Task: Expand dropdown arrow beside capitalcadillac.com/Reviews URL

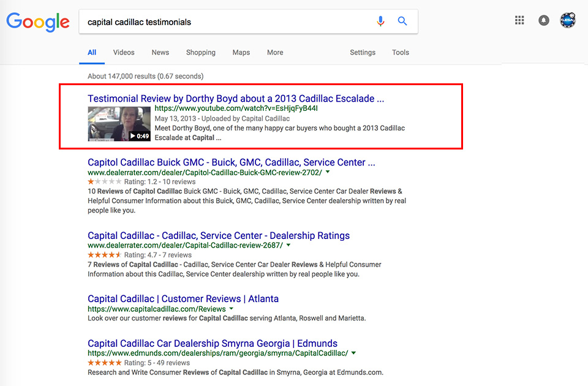Action: click(x=232, y=308)
